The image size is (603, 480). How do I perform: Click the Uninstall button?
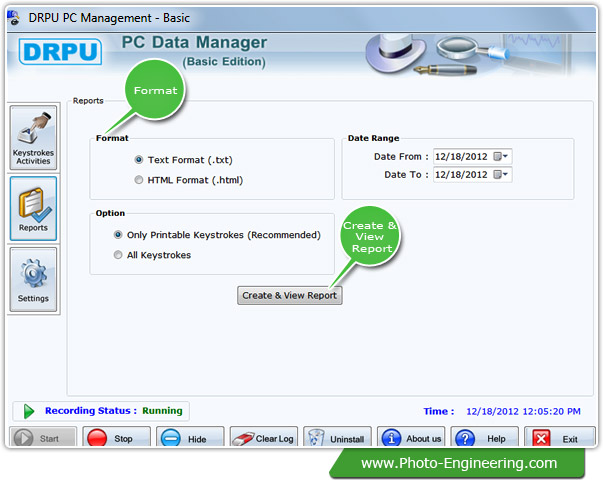click(x=337, y=438)
